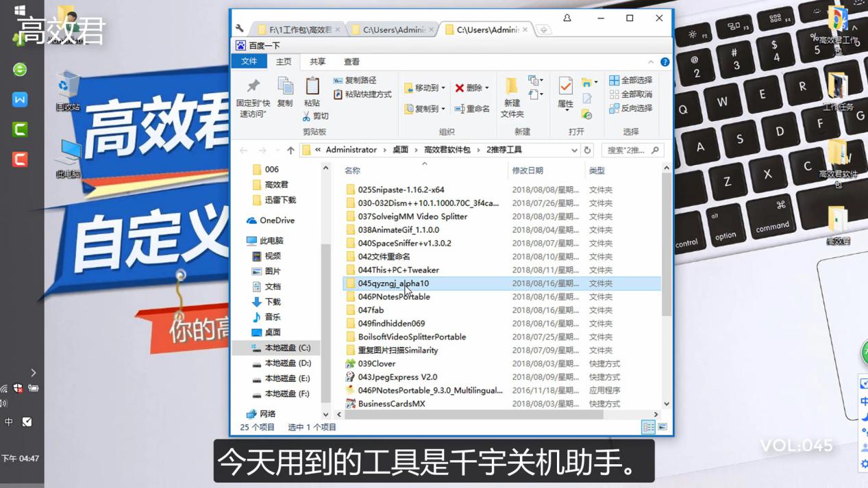The image size is (868, 488).
Task: Switch to the 查看 (View) ribbon tab
Action: (x=351, y=62)
